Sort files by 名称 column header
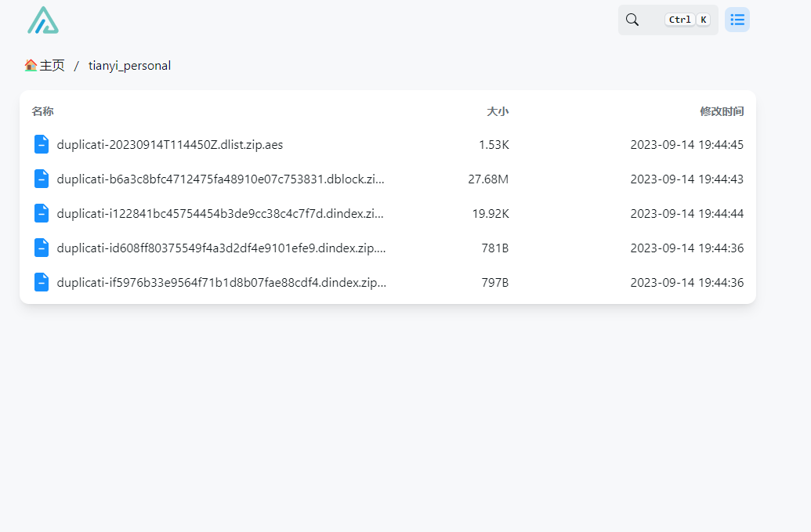This screenshot has width=811, height=532. (42, 111)
